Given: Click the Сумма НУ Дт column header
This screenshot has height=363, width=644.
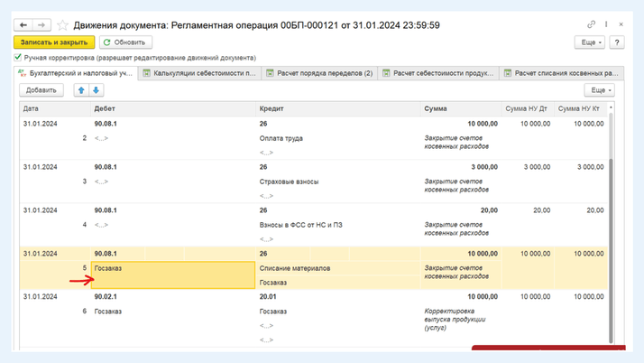Looking at the screenshot, I should 528,108.
